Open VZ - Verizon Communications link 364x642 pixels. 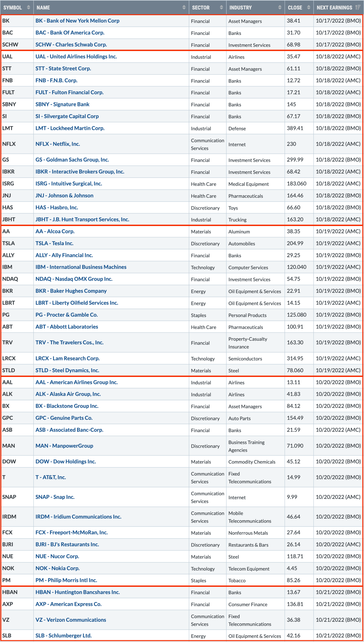tap(71, 620)
